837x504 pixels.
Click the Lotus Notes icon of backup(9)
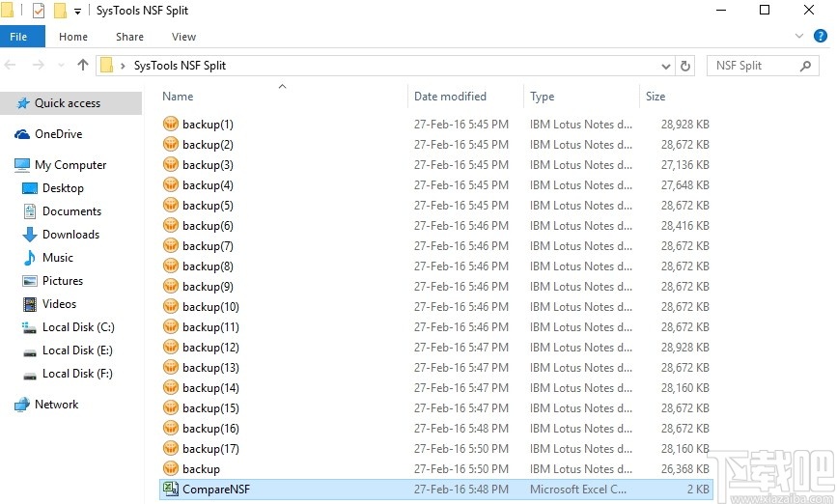coord(170,286)
